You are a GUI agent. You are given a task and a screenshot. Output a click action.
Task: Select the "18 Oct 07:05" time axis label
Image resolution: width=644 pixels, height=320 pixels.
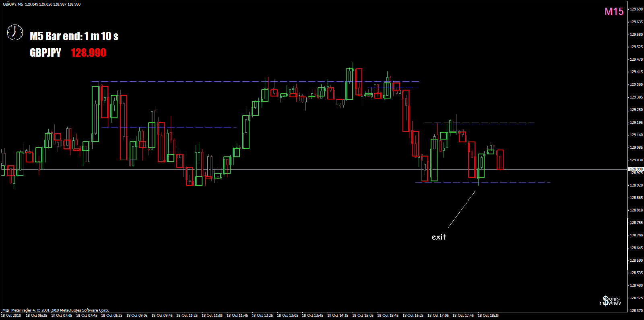(61, 316)
